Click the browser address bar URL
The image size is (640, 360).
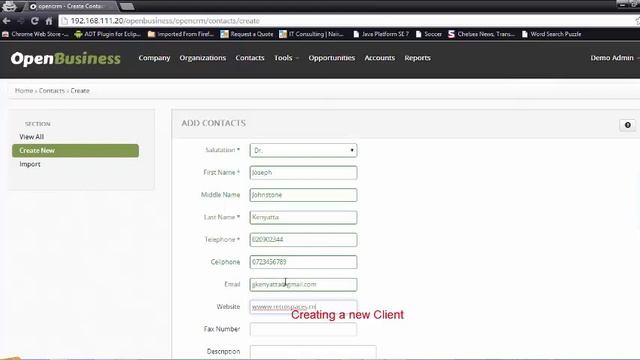(x=165, y=21)
